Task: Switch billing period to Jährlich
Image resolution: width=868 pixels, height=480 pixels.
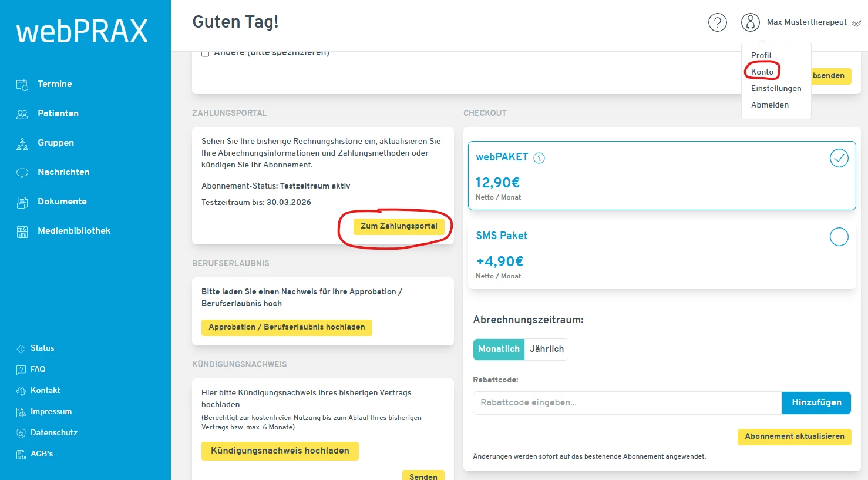Action: pos(546,349)
